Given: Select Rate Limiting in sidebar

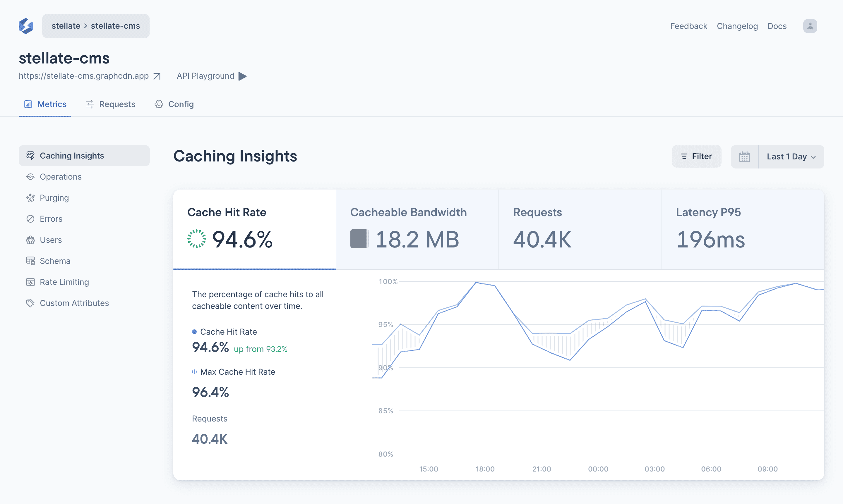Looking at the screenshot, I should pos(64,282).
